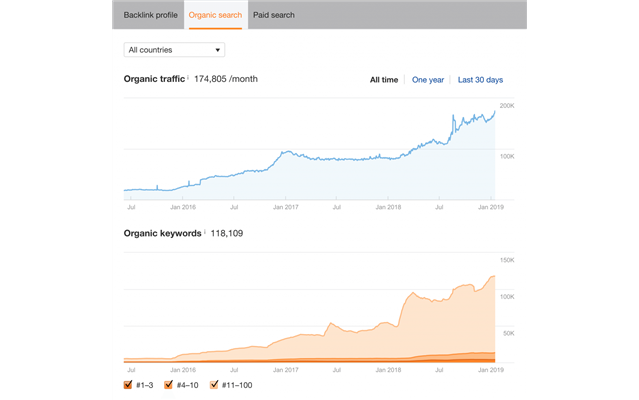
Task: View the Last 30 days range
Action: (480, 79)
